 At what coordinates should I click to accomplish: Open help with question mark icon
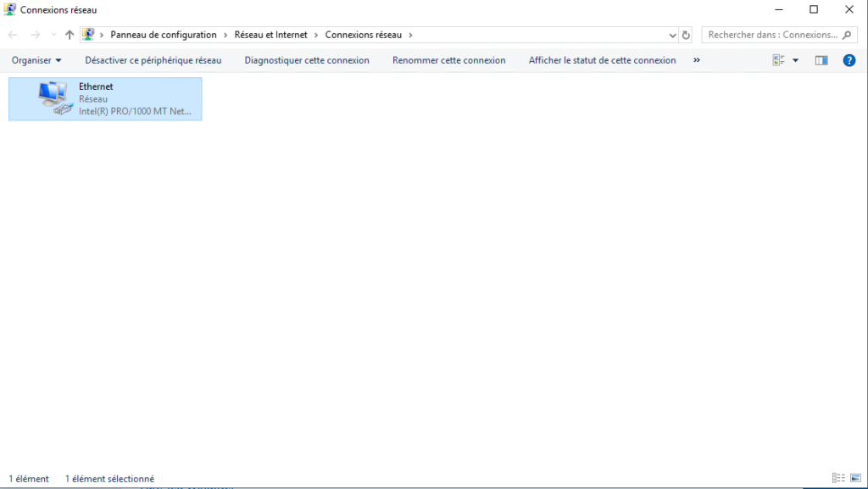[x=849, y=60]
